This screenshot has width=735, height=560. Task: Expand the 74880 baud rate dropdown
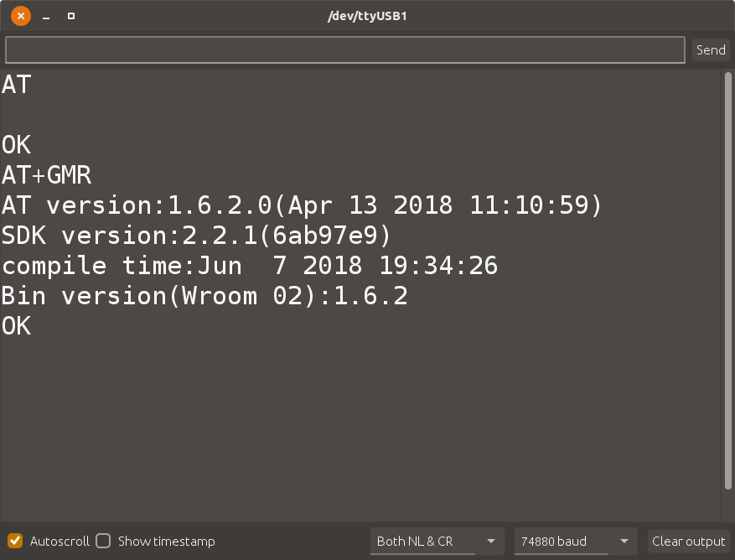click(575, 541)
